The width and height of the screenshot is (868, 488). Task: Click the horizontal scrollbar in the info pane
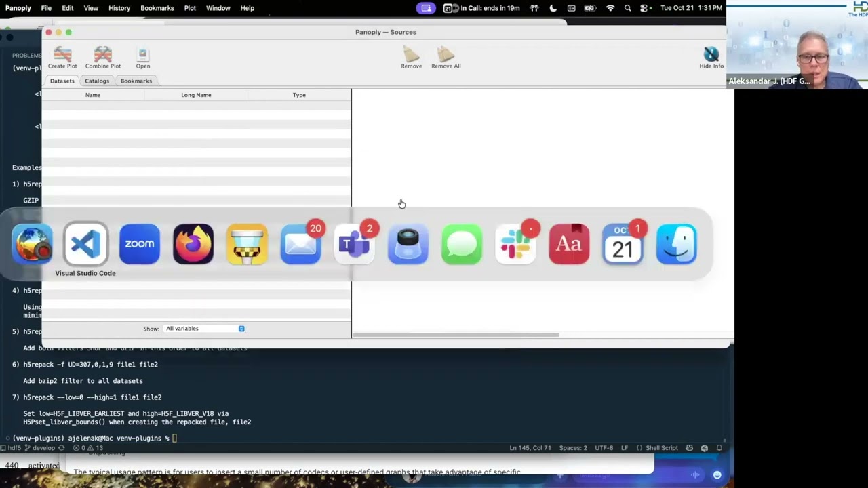[x=456, y=335]
